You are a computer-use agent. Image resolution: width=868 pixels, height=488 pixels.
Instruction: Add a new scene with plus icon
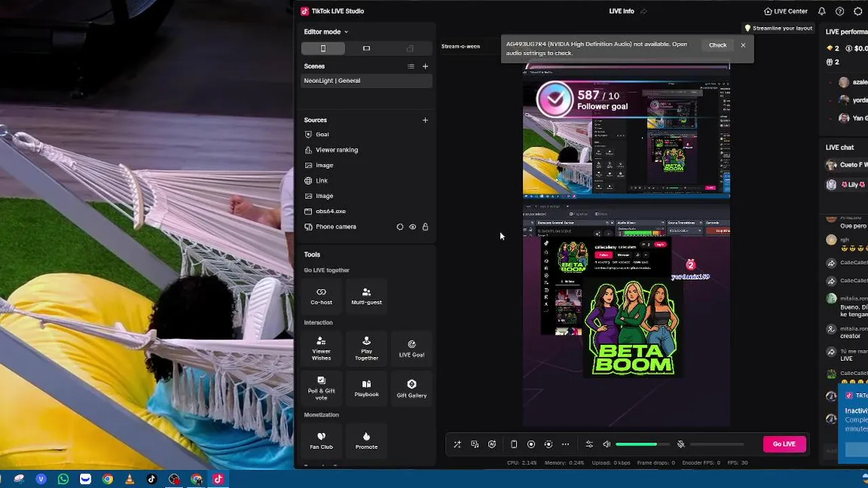[x=425, y=66]
